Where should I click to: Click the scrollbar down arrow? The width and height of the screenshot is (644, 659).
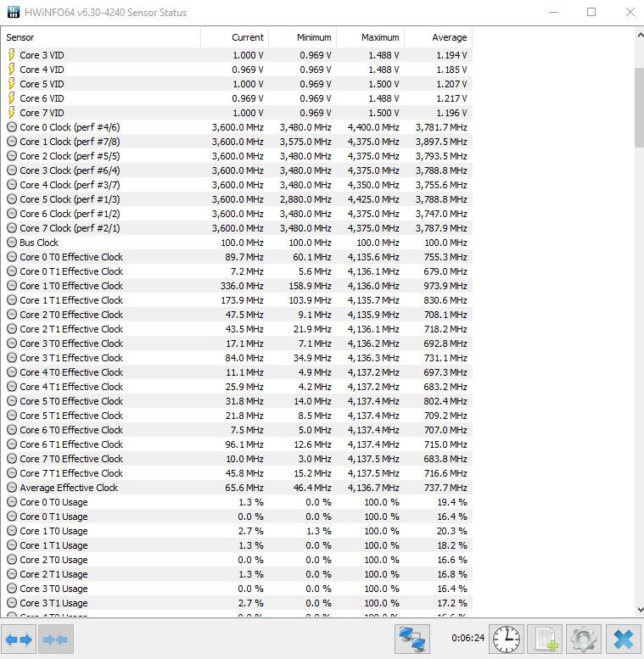pos(640,609)
